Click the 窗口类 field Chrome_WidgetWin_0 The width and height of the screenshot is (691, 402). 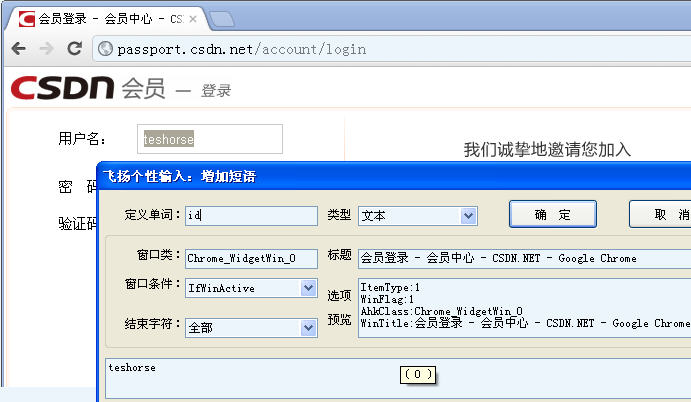point(251,258)
